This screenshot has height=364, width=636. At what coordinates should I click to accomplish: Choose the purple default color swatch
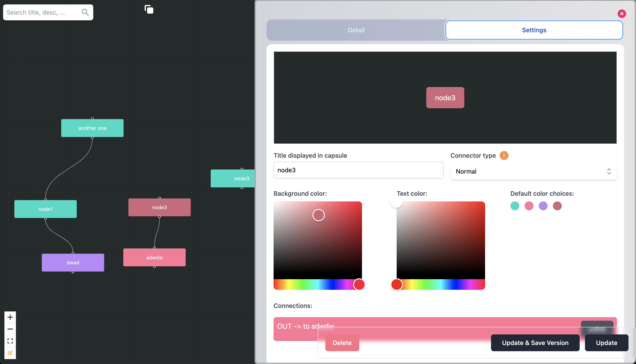tap(543, 206)
